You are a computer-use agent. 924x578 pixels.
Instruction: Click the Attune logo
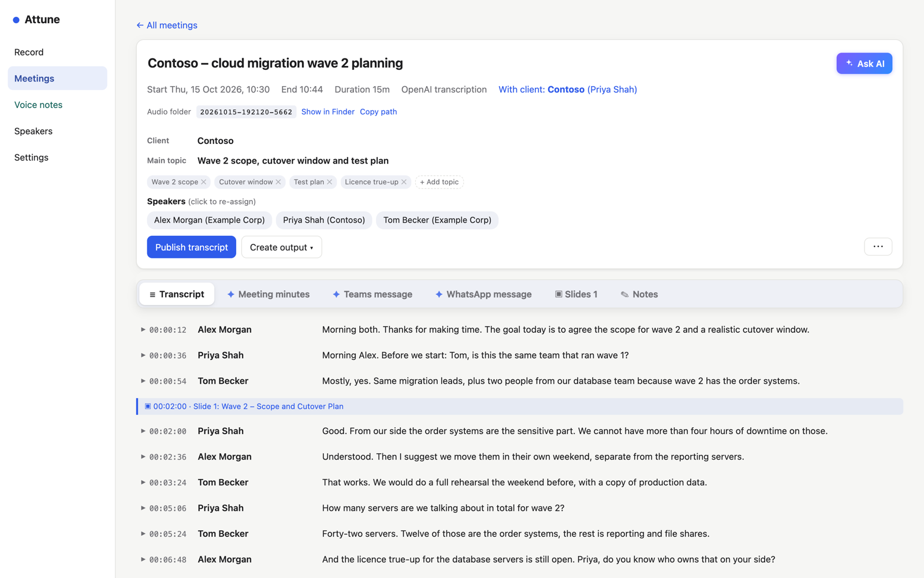click(36, 20)
